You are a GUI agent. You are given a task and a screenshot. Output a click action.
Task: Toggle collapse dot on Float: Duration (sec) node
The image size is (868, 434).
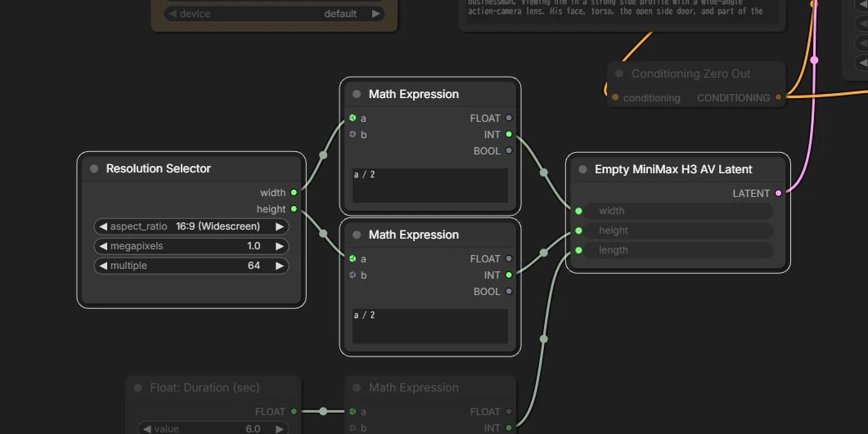(x=137, y=387)
